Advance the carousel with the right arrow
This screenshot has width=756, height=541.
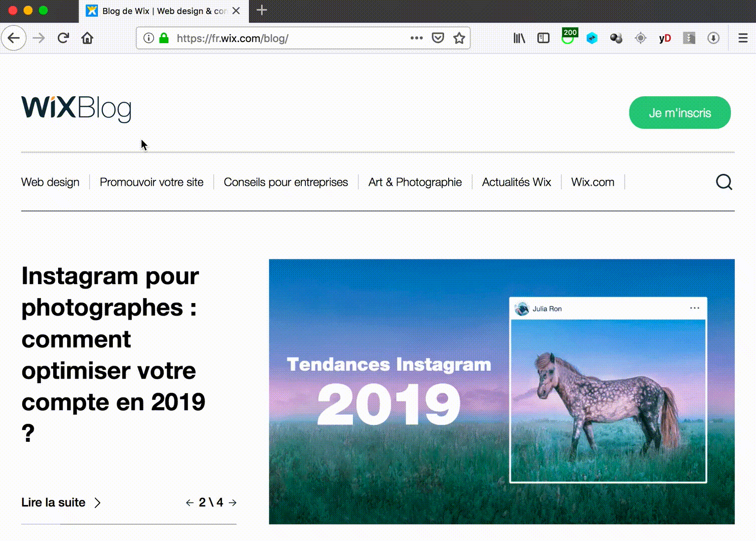(232, 502)
